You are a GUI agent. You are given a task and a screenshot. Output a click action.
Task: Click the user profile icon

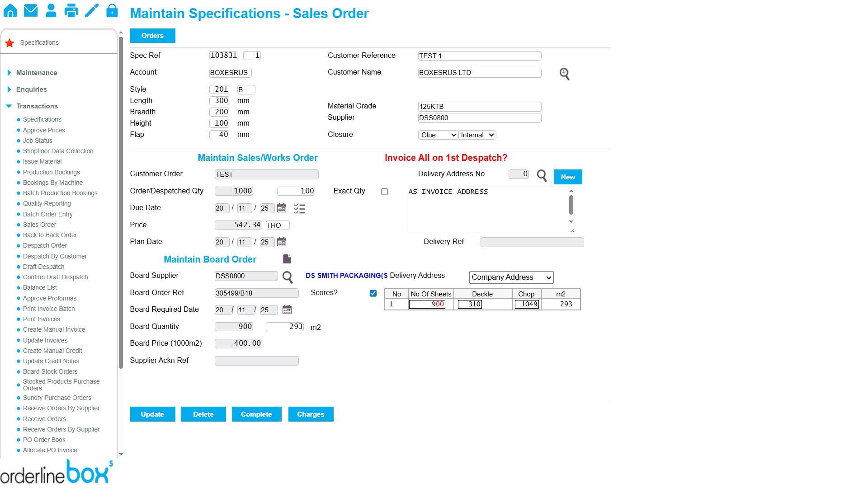pyautogui.click(x=51, y=10)
